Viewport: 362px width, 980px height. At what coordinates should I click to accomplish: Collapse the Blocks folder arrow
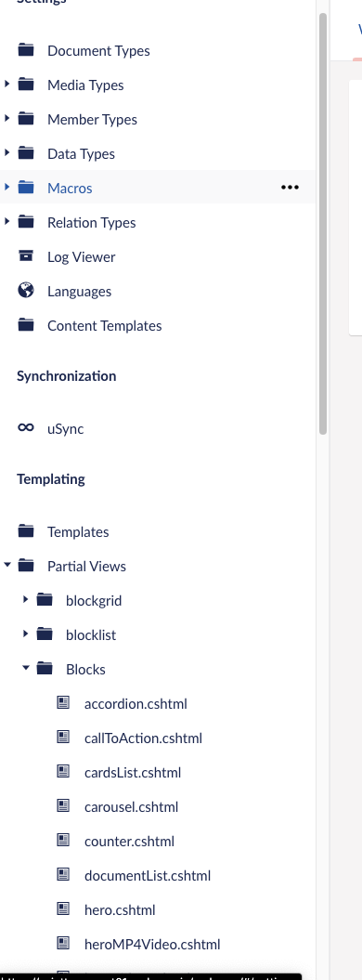[x=26, y=668]
